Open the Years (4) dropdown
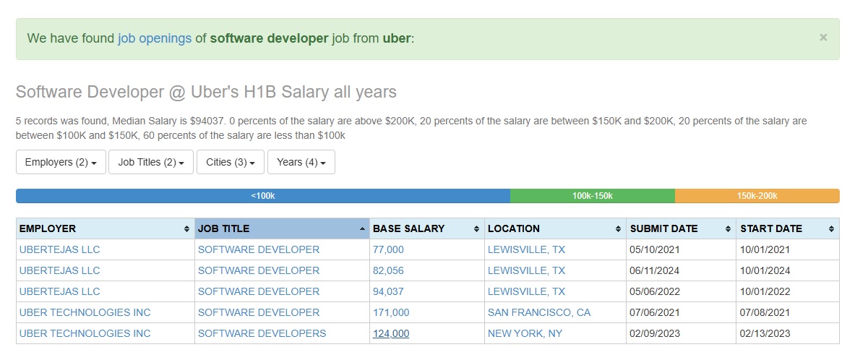The image size is (868, 355). coord(301,162)
